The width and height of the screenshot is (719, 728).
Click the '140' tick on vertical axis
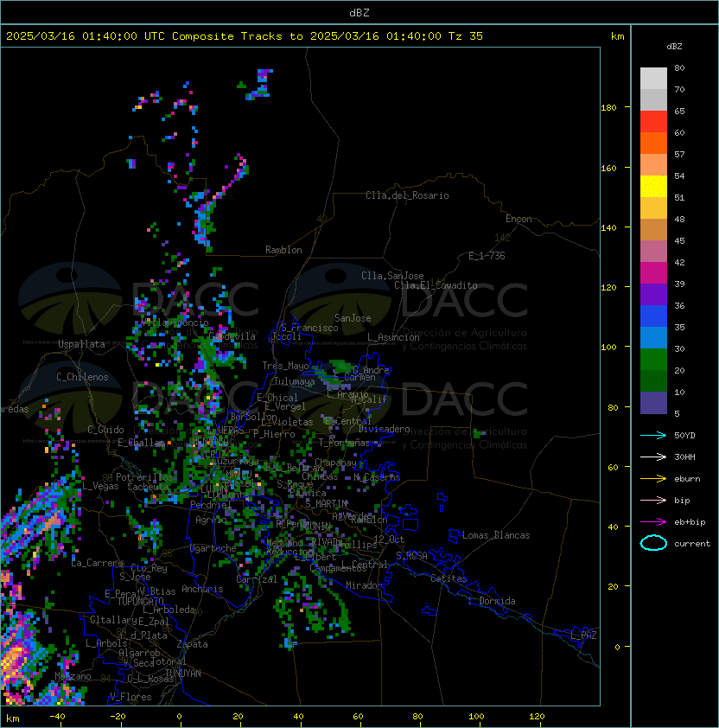pos(608,228)
